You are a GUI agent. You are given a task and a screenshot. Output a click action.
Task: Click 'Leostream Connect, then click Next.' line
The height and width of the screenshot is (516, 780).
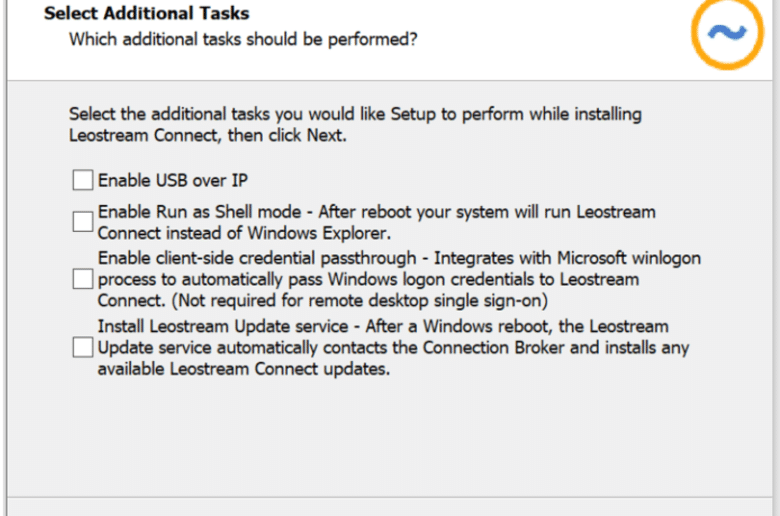(207, 135)
